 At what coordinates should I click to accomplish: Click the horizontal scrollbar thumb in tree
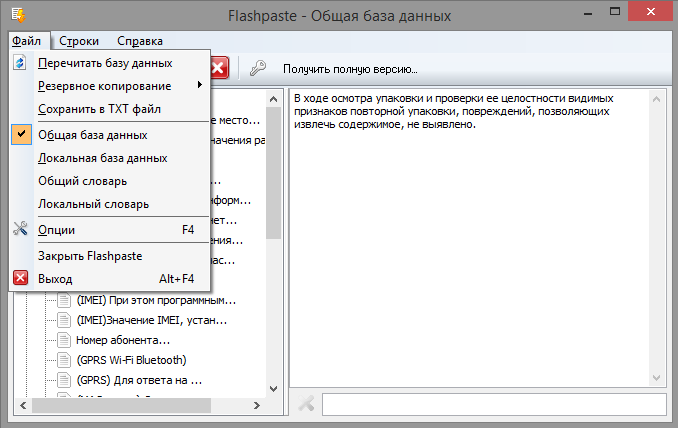click(121, 406)
